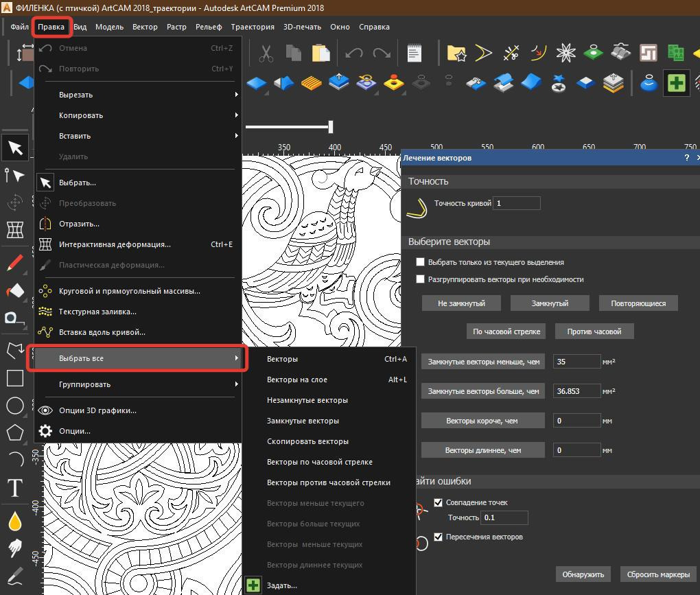
Task: Open Опции 3D графики entry
Action: click(139, 410)
